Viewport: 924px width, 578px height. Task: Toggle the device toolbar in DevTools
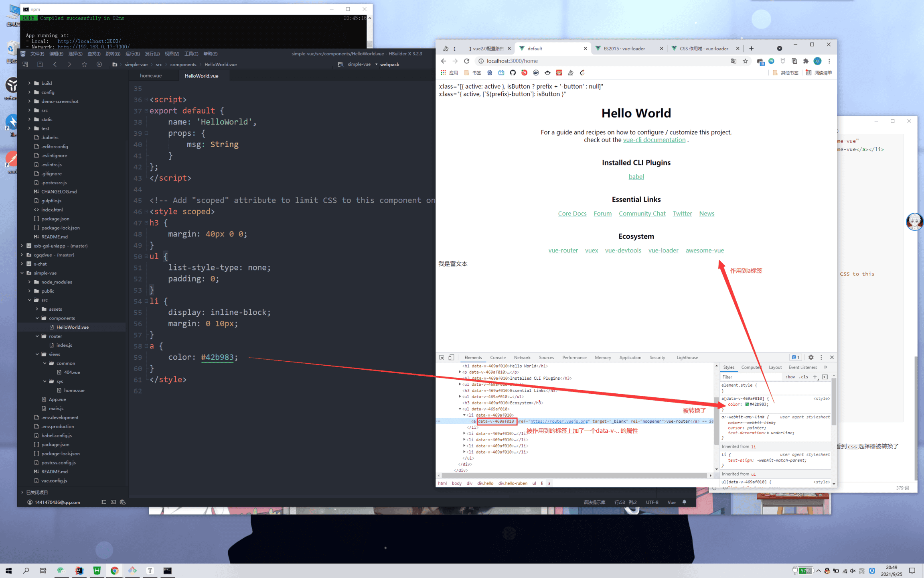pos(451,357)
